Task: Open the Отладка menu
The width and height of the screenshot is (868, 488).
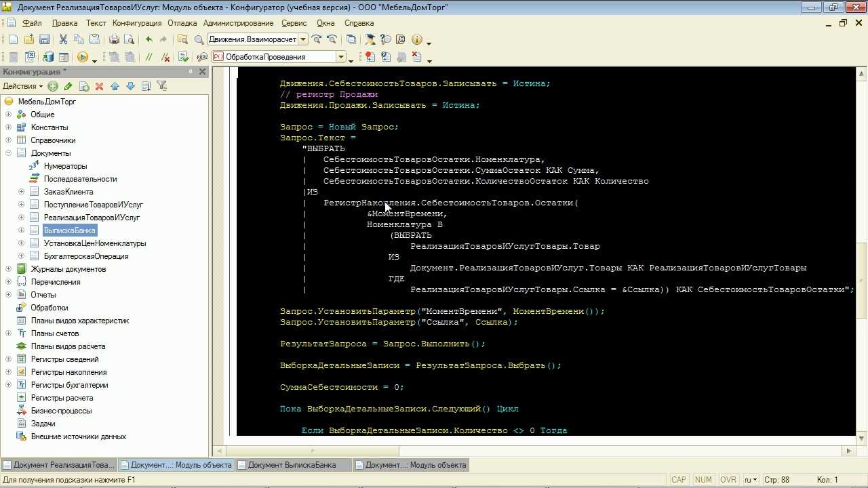Action: [x=182, y=23]
